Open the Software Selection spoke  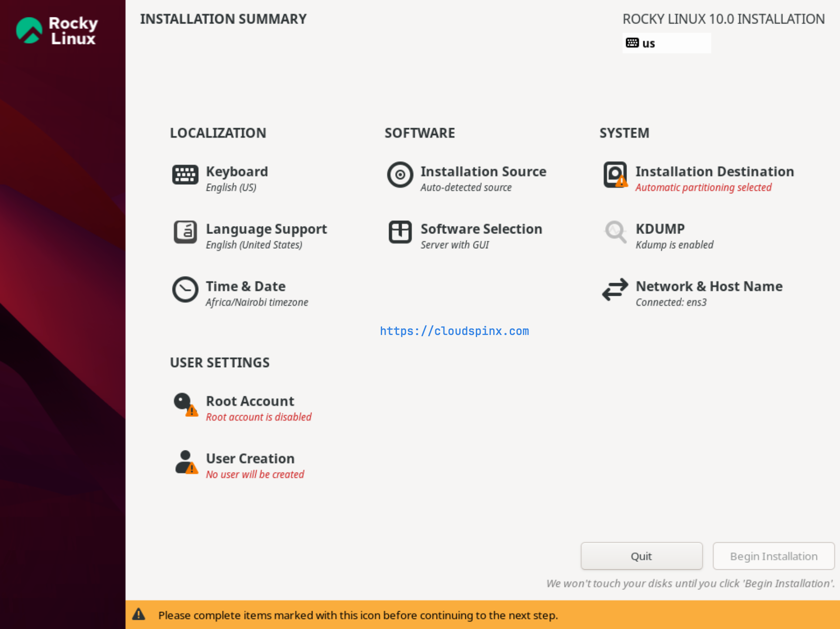pos(481,235)
